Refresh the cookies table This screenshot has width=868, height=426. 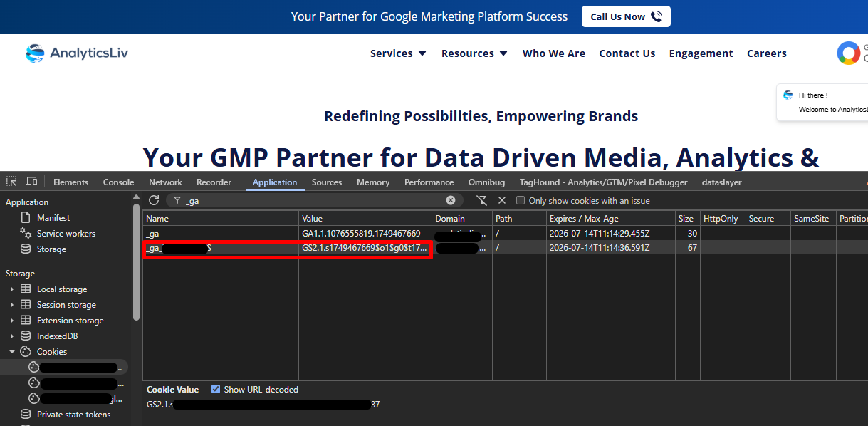[154, 201]
